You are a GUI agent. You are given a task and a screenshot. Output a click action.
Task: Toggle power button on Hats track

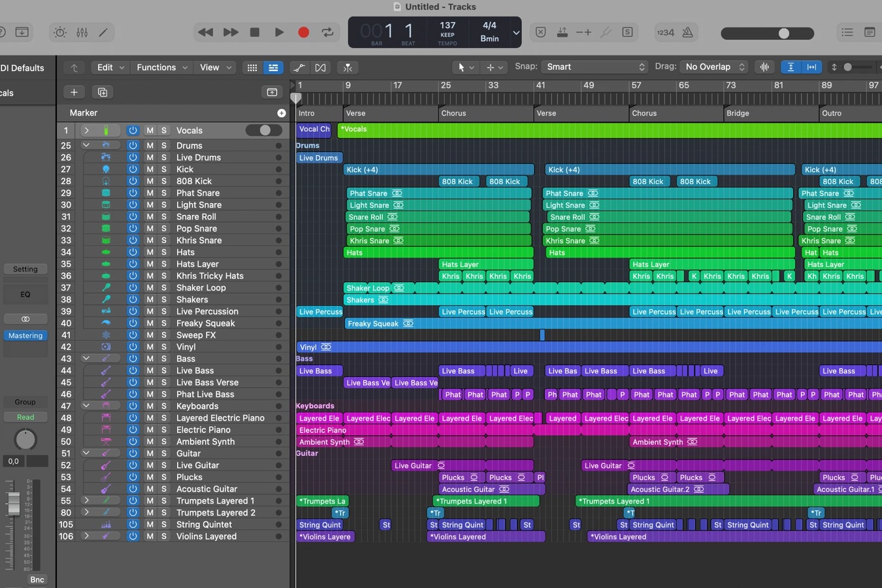(x=133, y=252)
